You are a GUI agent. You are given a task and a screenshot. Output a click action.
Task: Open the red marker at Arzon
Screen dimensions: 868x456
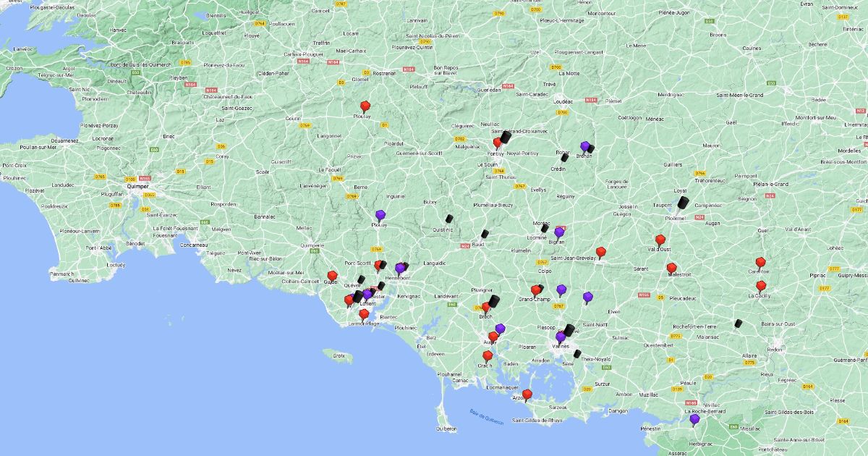click(x=527, y=394)
